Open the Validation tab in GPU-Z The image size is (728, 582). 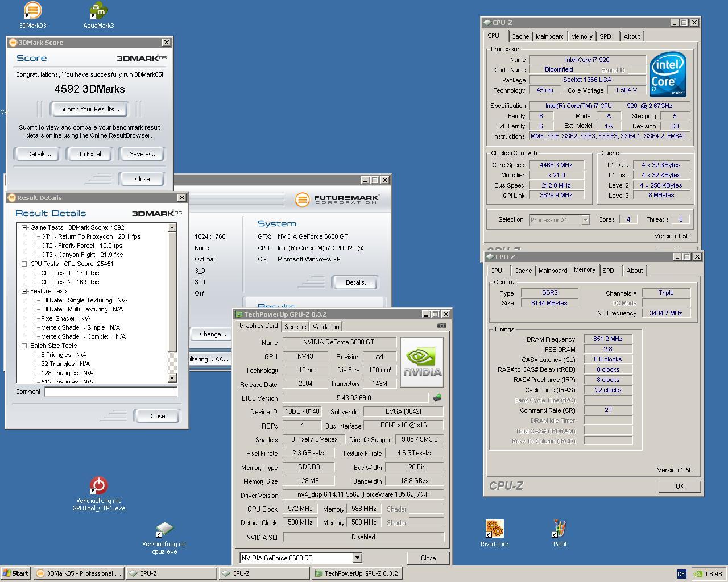coord(326,327)
